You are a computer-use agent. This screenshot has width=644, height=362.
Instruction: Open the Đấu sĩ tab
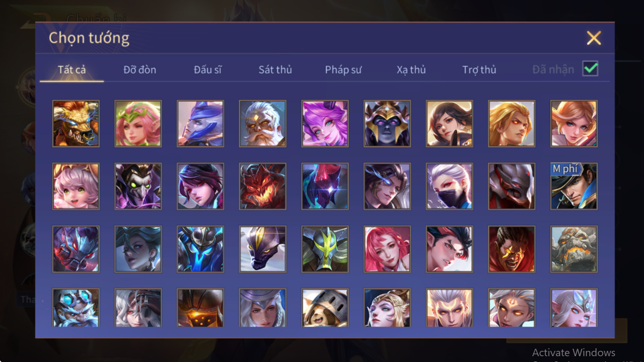point(207,69)
